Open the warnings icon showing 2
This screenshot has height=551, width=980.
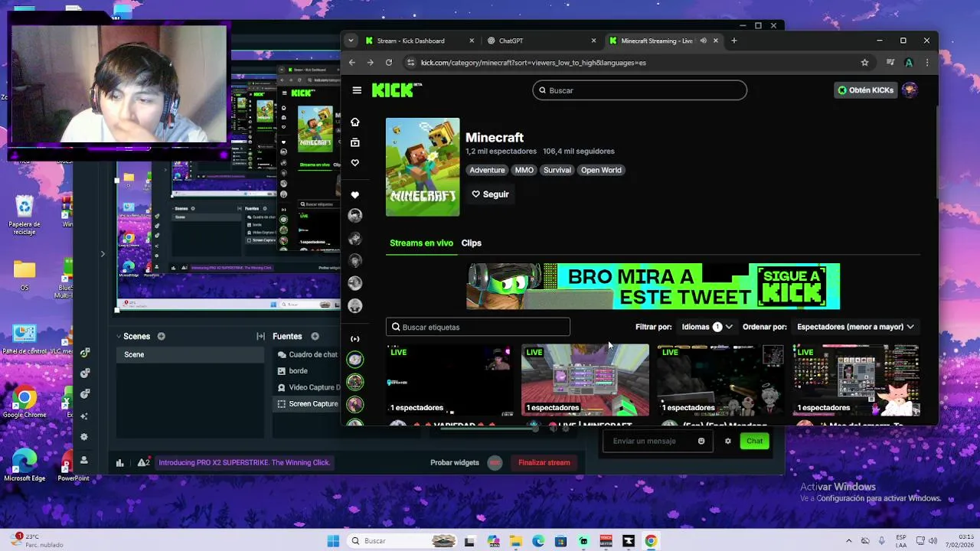pyautogui.click(x=143, y=462)
